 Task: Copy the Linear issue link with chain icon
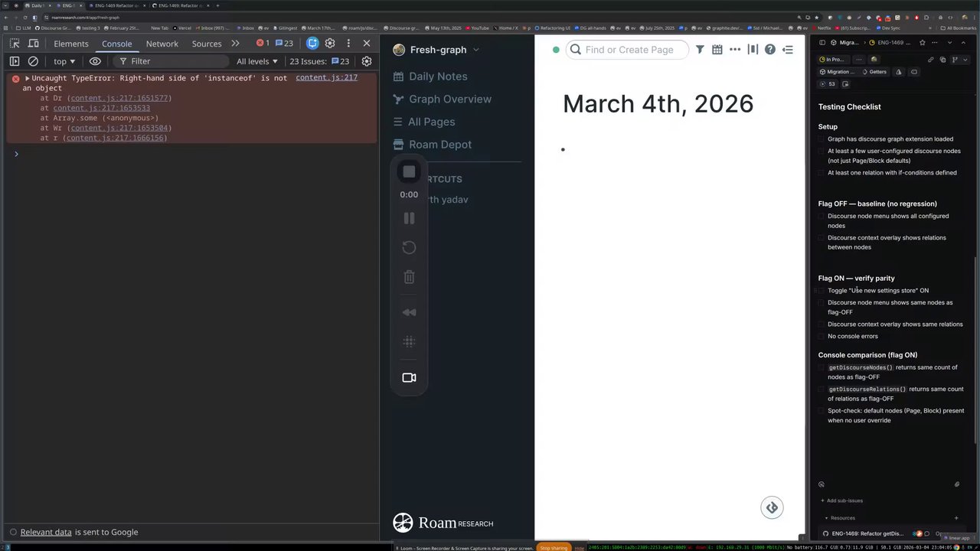coord(931,59)
